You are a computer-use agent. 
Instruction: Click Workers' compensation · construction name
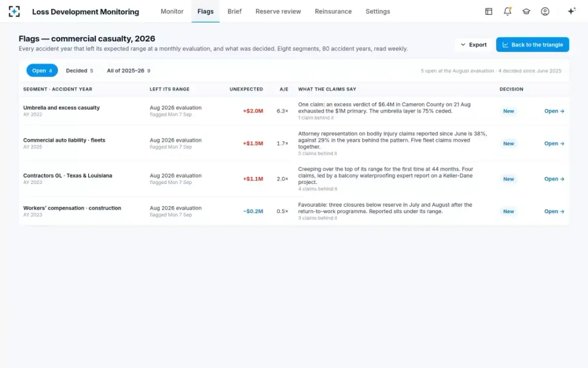(72, 208)
